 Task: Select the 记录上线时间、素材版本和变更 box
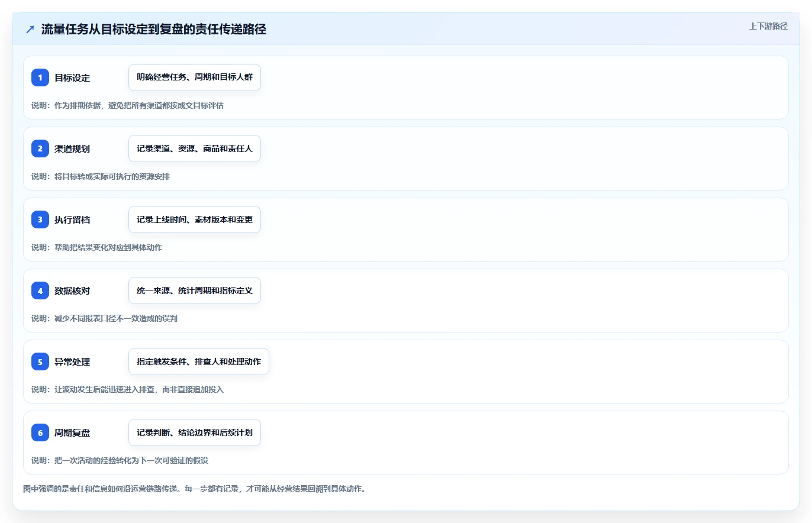point(195,219)
